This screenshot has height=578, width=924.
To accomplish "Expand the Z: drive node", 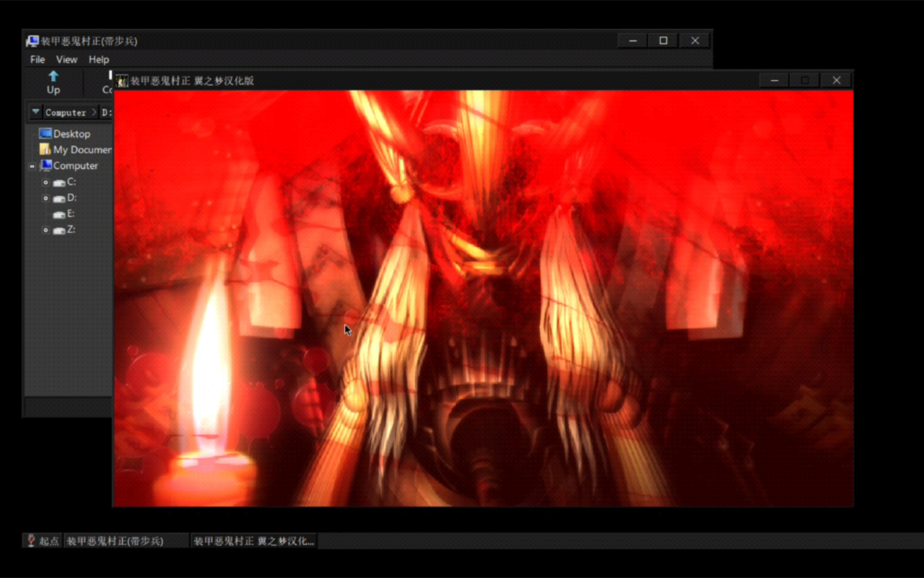I will tap(46, 230).
